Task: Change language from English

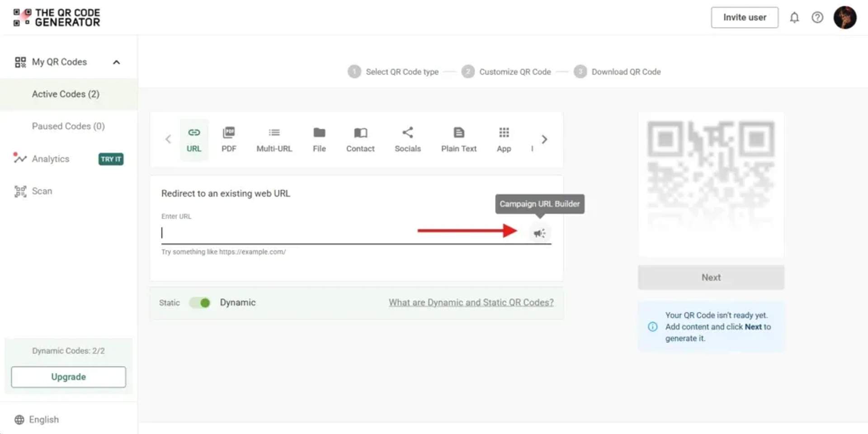Action: click(x=37, y=420)
